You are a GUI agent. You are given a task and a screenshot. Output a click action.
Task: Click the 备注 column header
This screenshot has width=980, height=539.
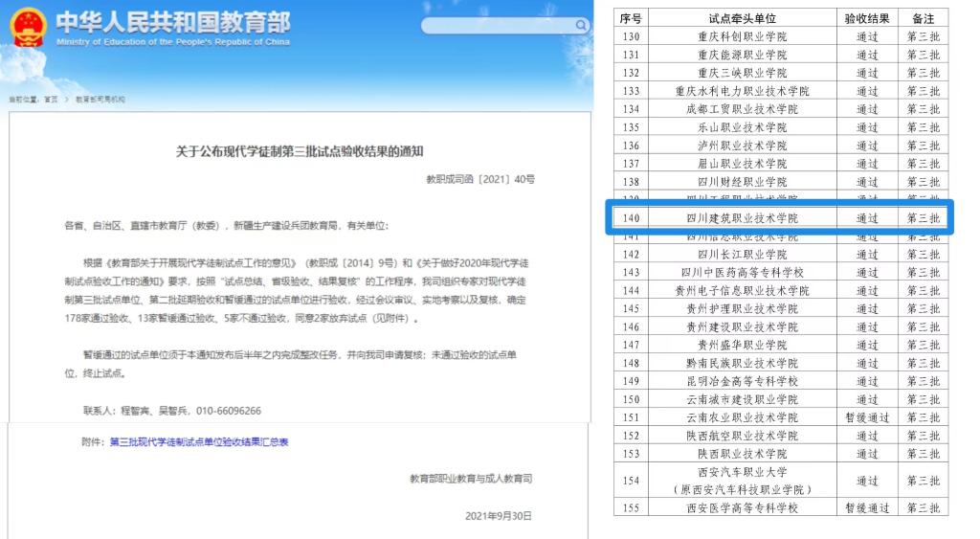point(924,18)
